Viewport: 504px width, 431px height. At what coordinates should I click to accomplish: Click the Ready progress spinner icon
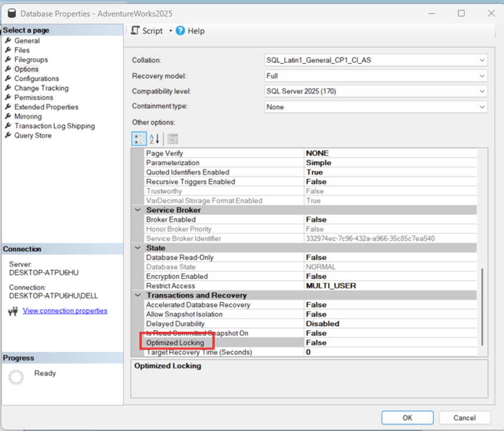pos(16,377)
